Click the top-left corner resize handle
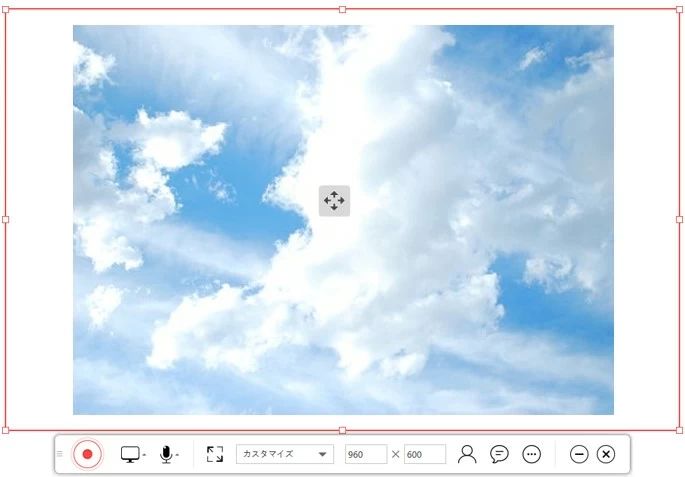Viewport: 685px width, 477px height. click(x=6, y=9)
